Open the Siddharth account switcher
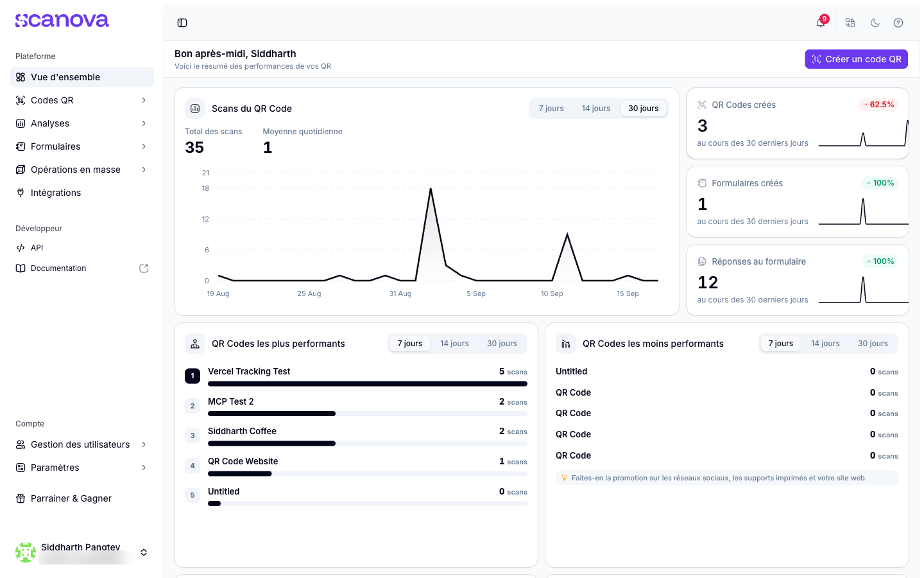 pos(82,552)
